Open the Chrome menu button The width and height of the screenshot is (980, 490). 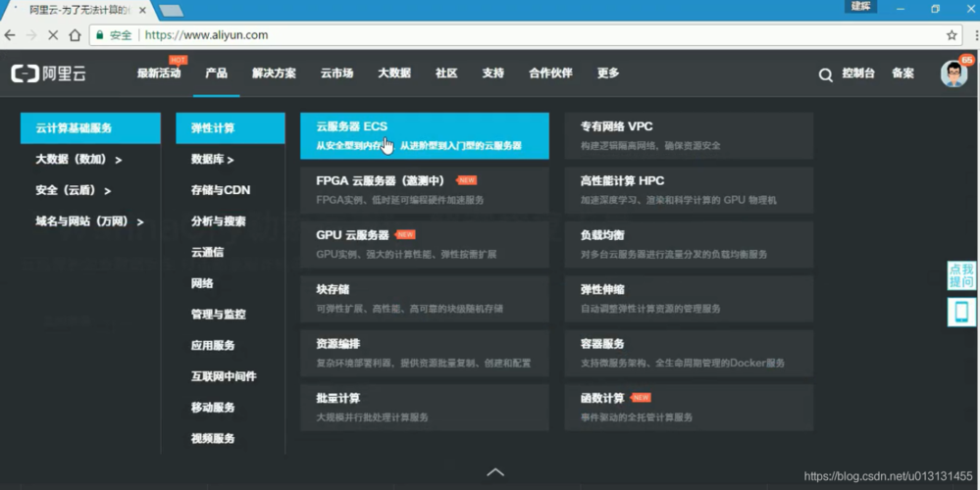[975, 35]
